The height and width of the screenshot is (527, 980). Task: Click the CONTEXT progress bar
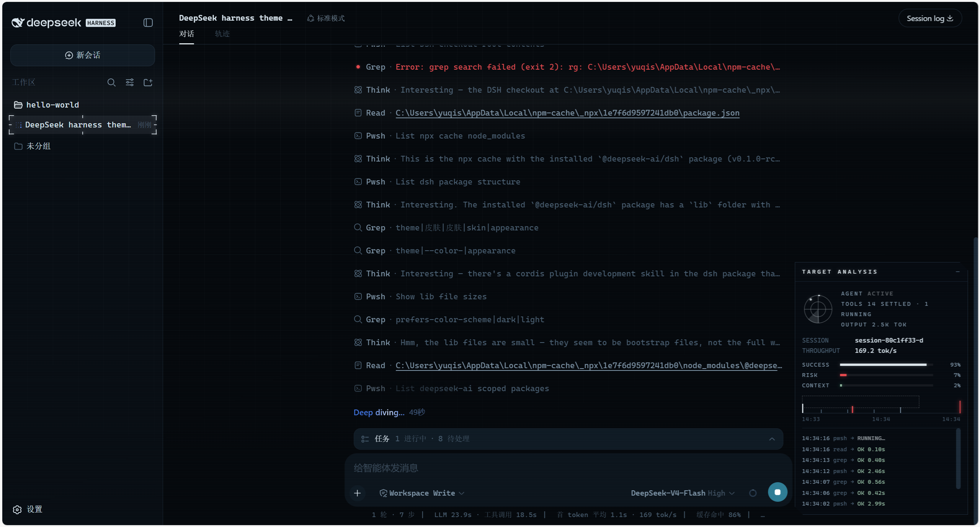(x=886, y=385)
